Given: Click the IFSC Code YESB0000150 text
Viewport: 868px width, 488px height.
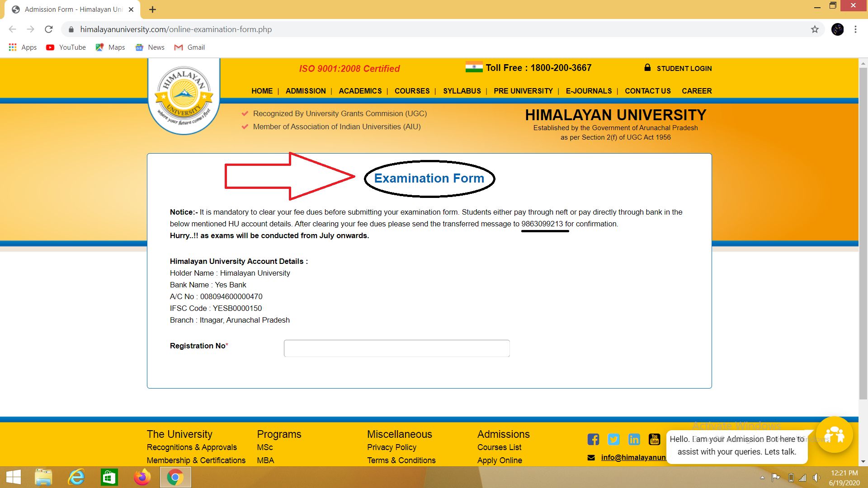Looking at the screenshot, I should coord(216,309).
